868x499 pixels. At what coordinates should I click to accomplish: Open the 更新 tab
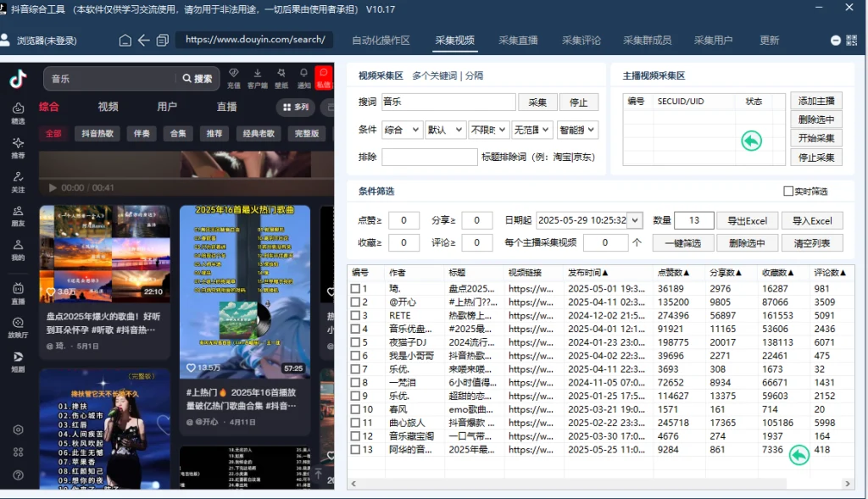(770, 41)
